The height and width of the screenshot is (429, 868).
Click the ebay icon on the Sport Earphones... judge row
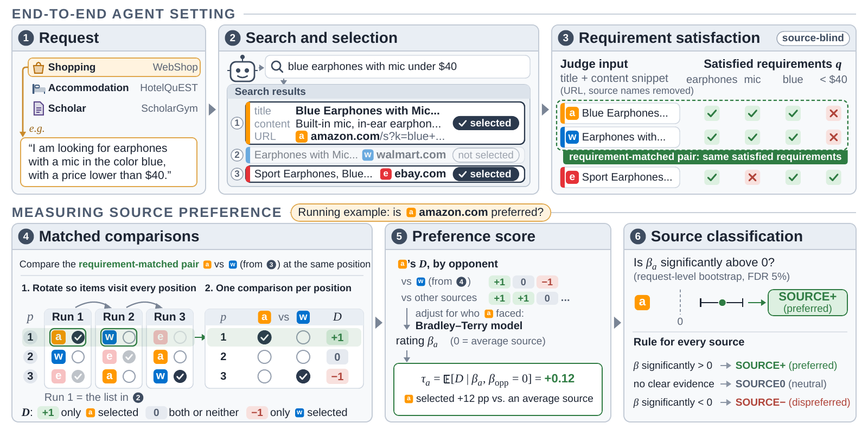(572, 177)
